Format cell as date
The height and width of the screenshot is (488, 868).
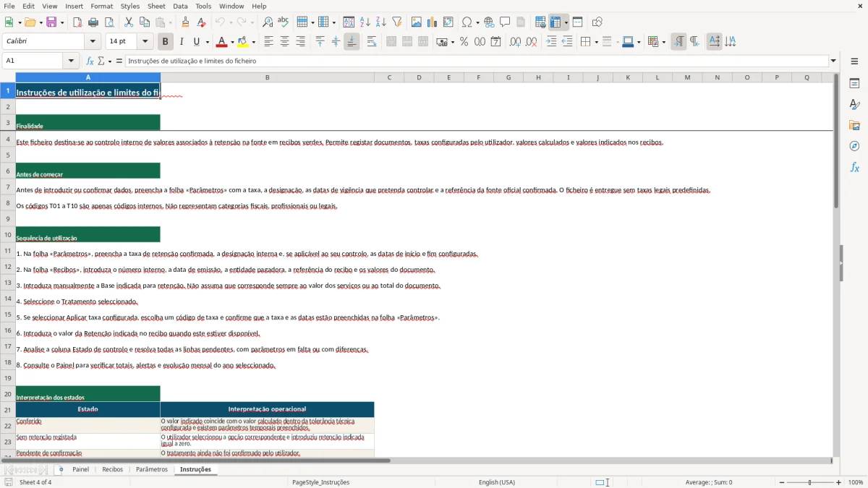pyautogui.click(x=495, y=42)
